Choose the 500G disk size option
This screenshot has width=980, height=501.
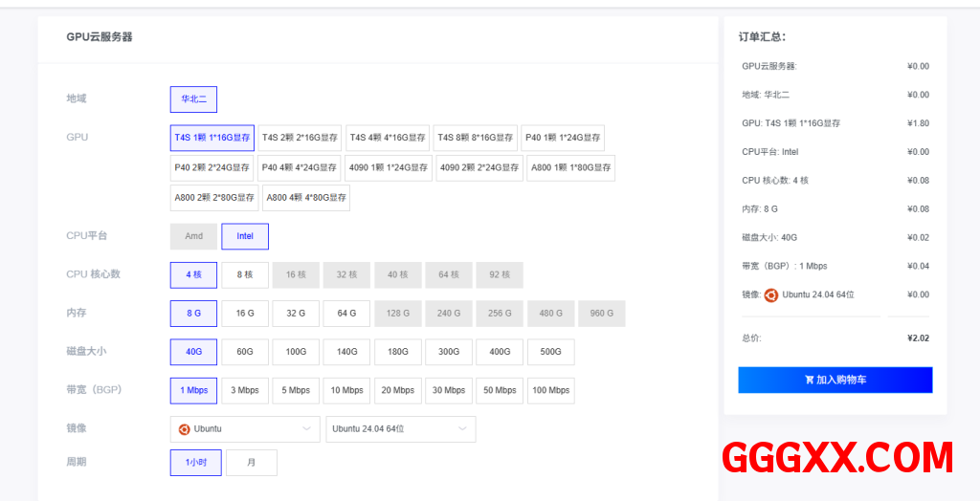(x=550, y=352)
